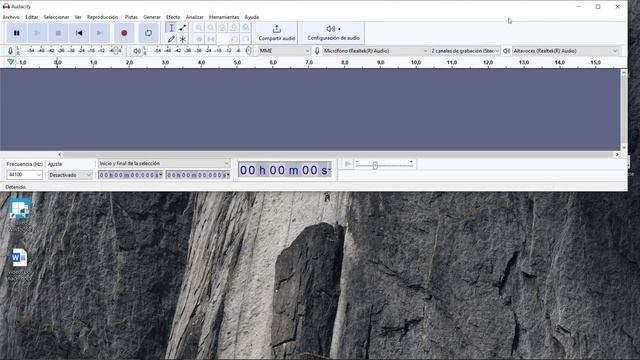Open the Ver menu

pos(78,17)
